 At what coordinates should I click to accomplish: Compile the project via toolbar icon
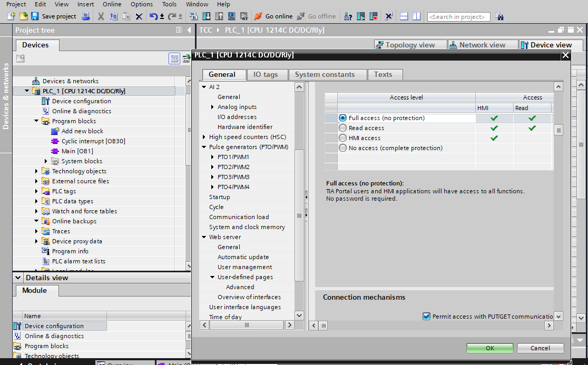pos(193,16)
